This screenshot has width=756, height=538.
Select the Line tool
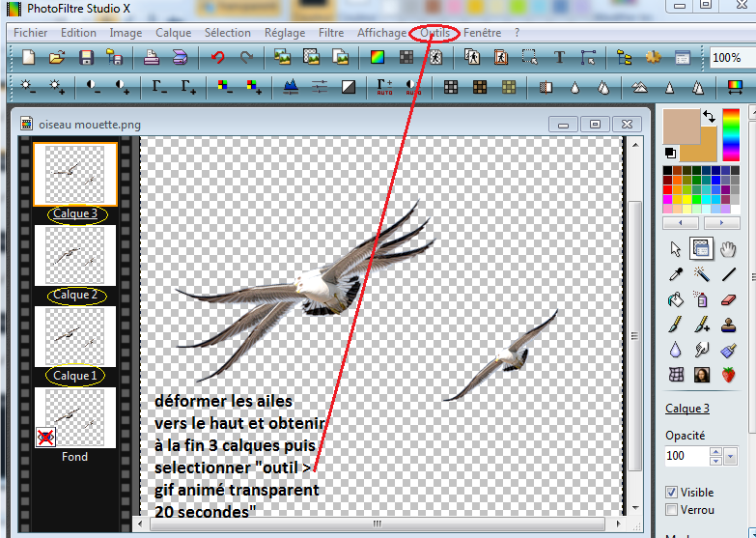(x=729, y=274)
